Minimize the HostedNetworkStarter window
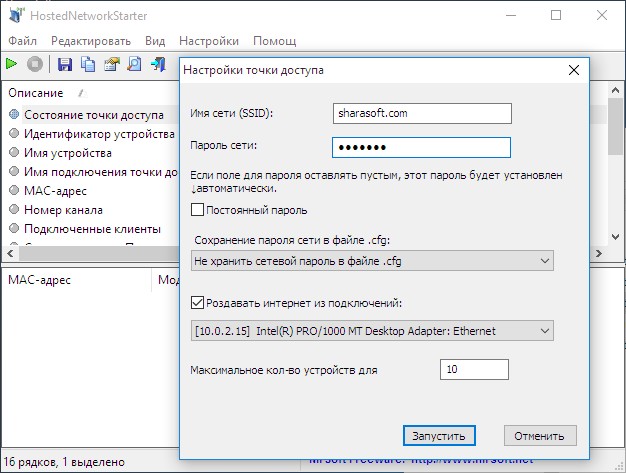The height and width of the screenshot is (473, 626). tap(511, 15)
